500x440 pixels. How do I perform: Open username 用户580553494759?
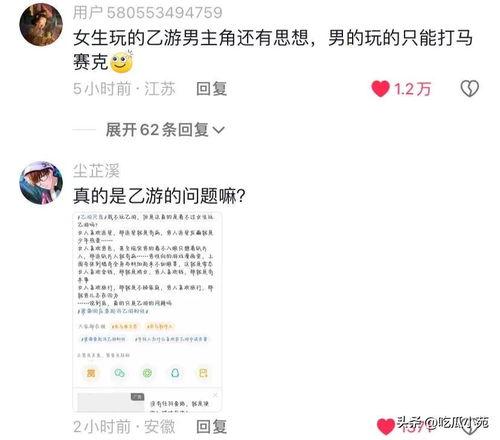[148, 13]
